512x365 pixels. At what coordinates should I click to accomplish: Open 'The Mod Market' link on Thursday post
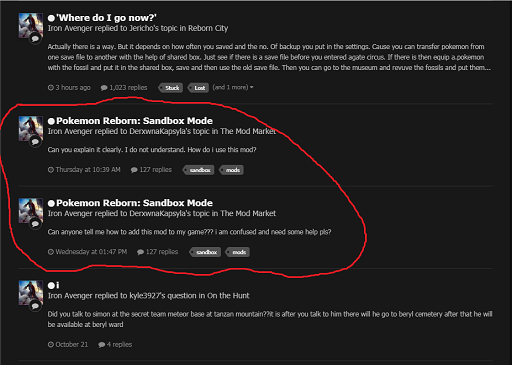tap(248, 131)
